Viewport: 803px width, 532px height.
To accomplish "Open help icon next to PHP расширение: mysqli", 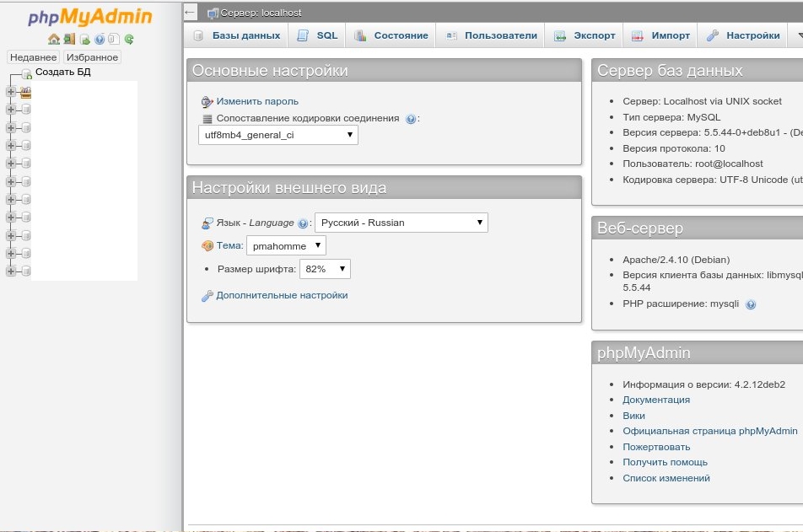I will (750, 304).
